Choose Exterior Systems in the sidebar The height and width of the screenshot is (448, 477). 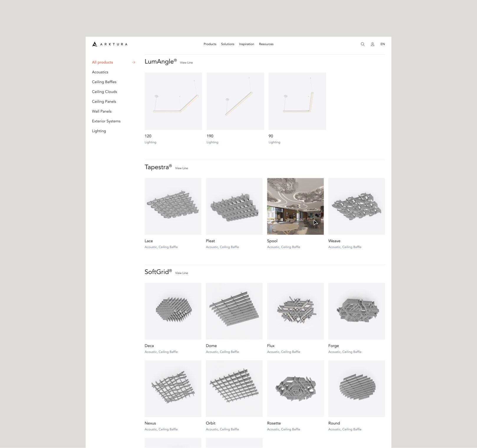coord(106,121)
